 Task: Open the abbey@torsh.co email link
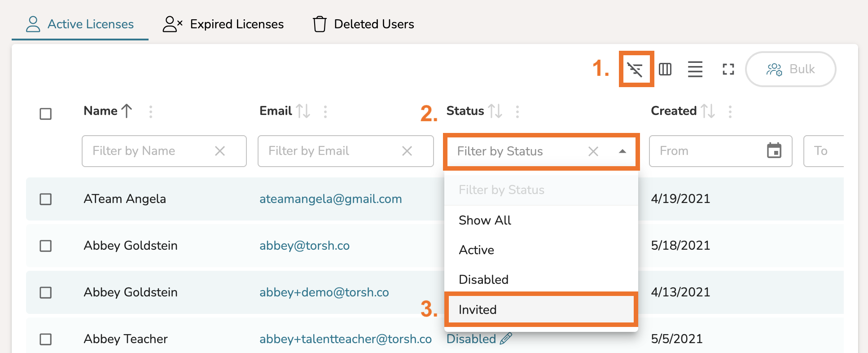tap(304, 246)
